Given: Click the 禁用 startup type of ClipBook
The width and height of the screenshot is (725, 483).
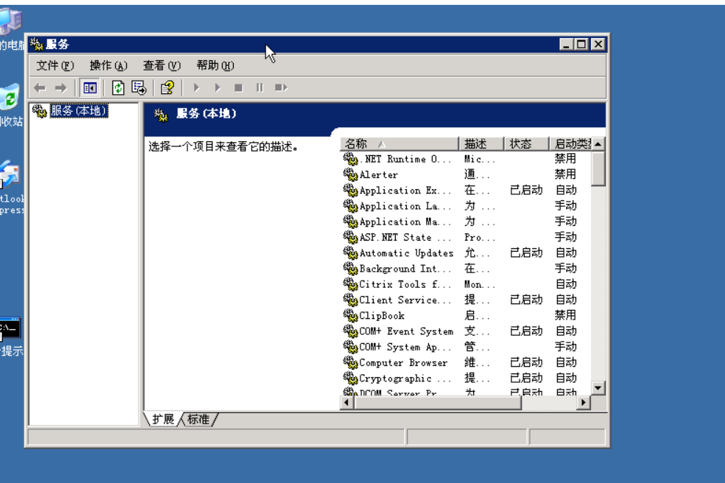Looking at the screenshot, I should click(x=565, y=315).
